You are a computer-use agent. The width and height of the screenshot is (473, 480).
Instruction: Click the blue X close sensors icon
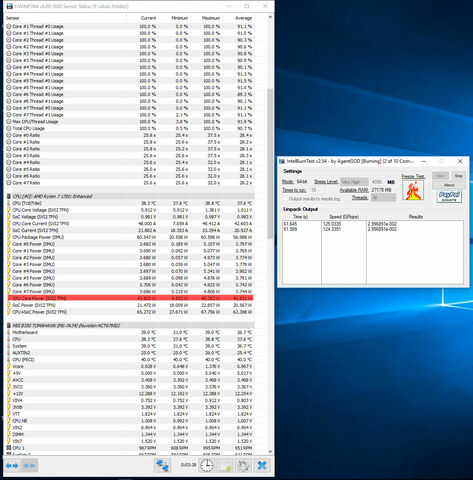coord(262,465)
